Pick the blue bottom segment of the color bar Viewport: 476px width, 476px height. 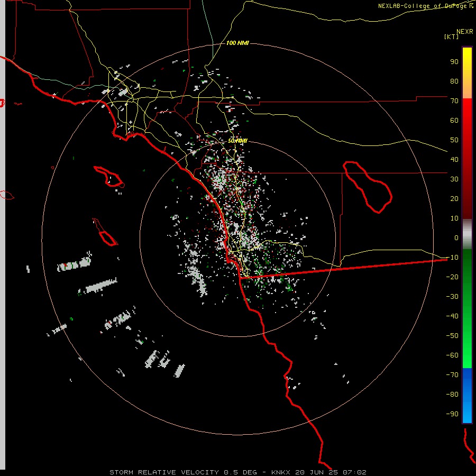pyautogui.click(x=467, y=395)
